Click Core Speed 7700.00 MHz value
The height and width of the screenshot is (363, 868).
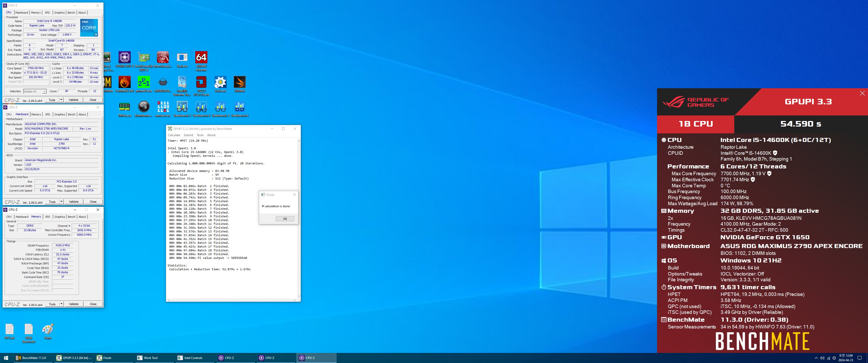[x=36, y=68]
